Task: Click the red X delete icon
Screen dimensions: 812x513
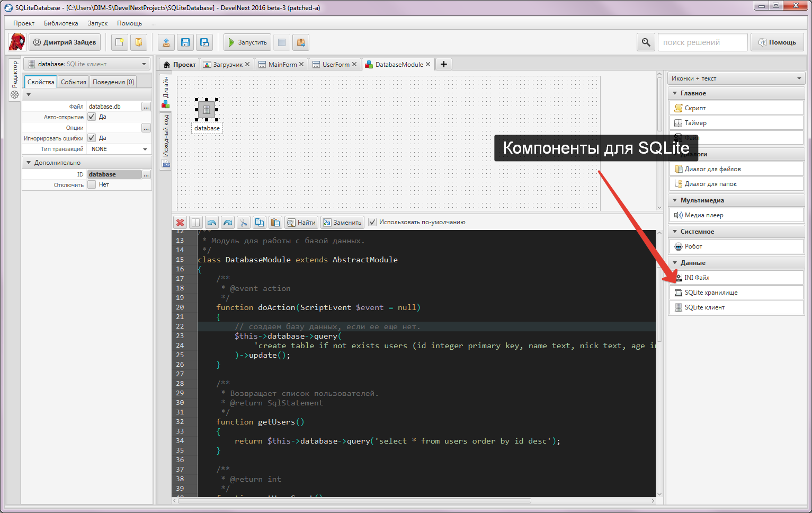Action: point(180,223)
